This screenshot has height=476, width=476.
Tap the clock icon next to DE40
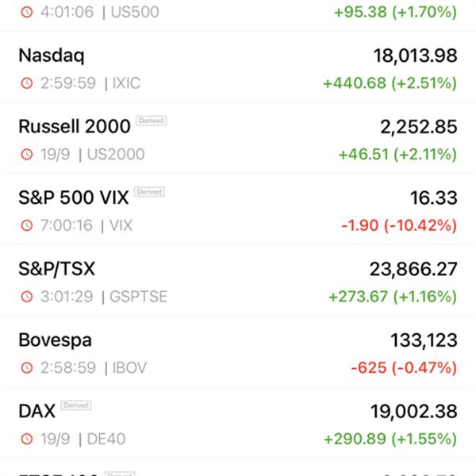(27, 439)
